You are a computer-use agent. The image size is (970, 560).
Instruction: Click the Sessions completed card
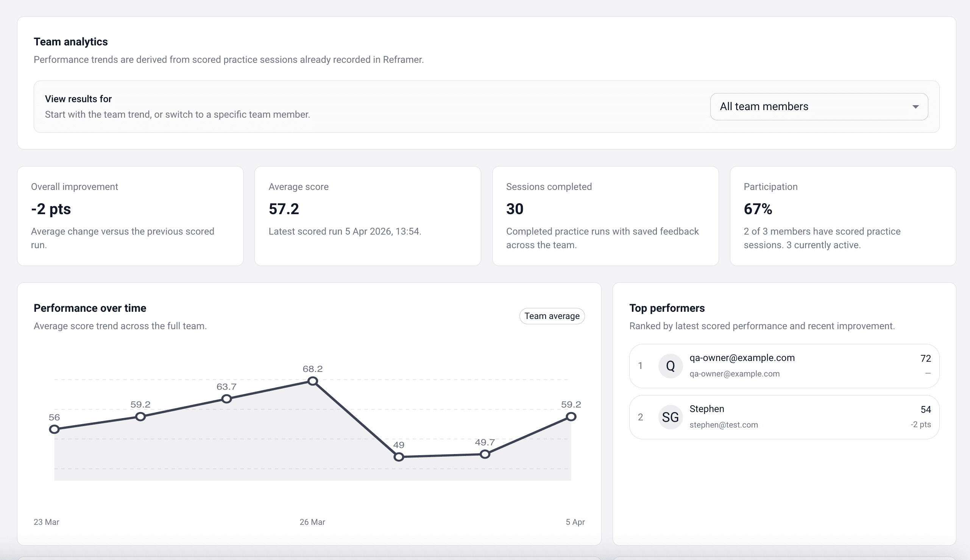coord(605,216)
